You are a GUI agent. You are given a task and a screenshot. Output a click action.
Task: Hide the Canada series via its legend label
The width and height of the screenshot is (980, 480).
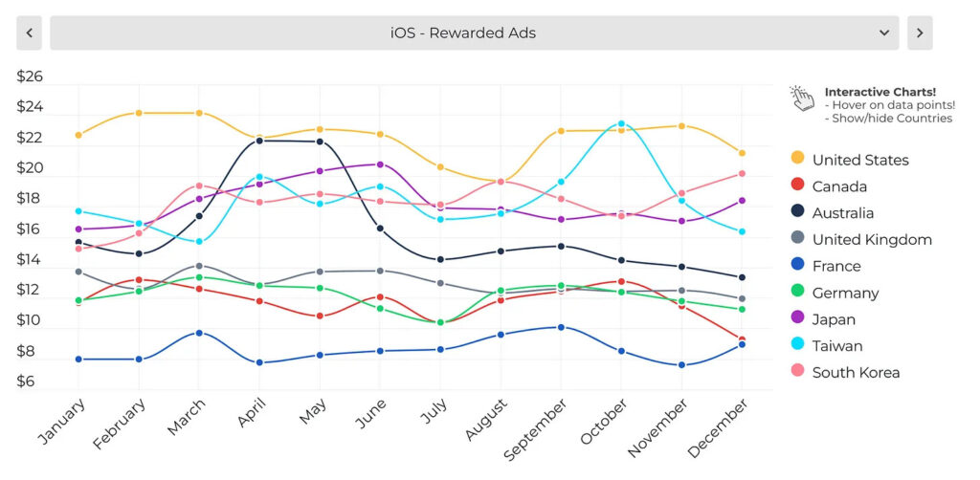tap(839, 186)
